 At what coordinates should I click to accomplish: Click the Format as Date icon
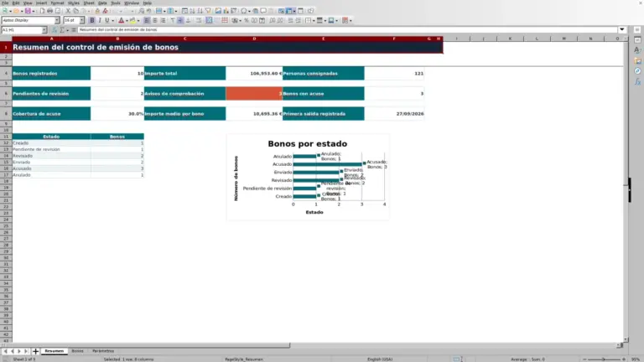(x=262, y=20)
